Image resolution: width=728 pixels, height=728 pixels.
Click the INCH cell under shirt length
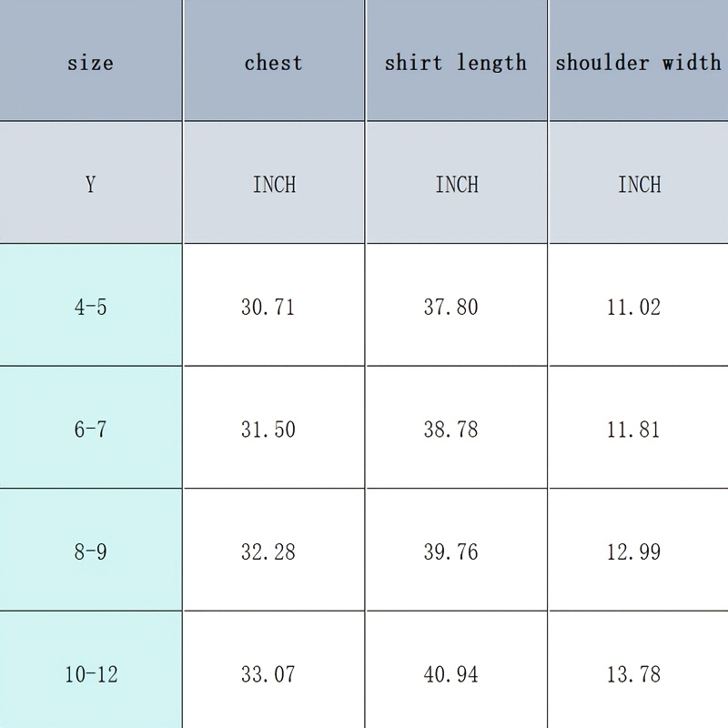[x=457, y=183]
